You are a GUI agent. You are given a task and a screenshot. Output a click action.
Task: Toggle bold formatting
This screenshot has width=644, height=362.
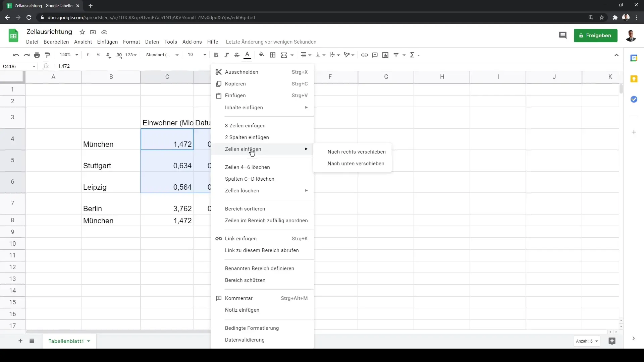coord(216,55)
